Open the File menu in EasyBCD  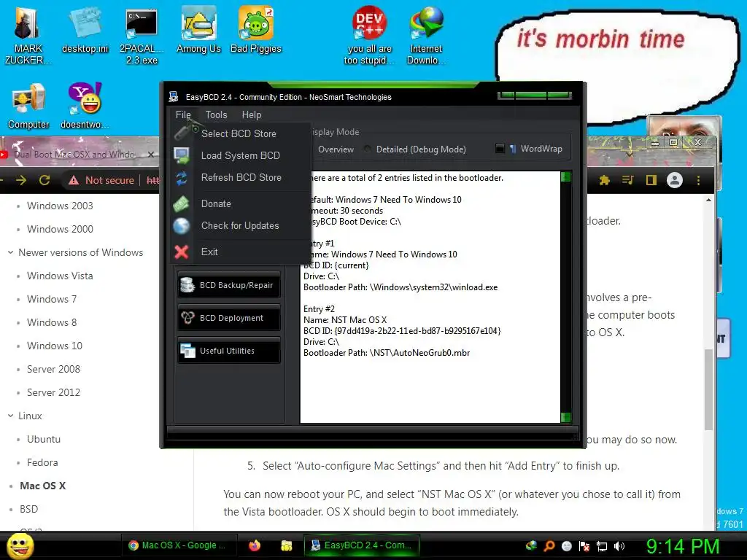click(183, 114)
